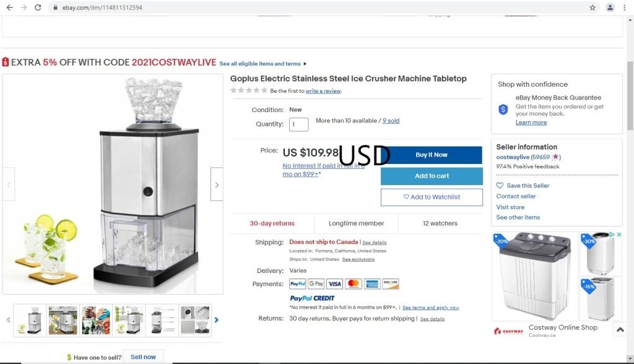Click the Buy It Now button

(x=432, y=155)
